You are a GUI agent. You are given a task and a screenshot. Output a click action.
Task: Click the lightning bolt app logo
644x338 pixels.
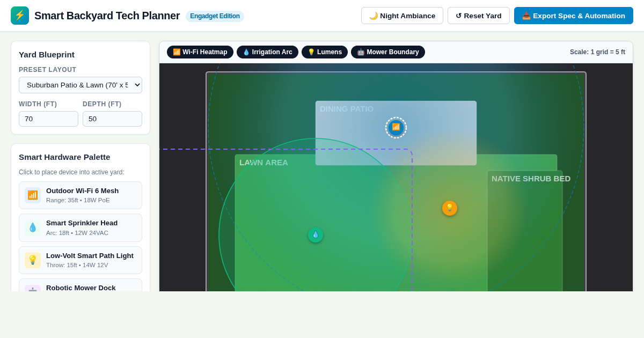[x=20, y=16]
